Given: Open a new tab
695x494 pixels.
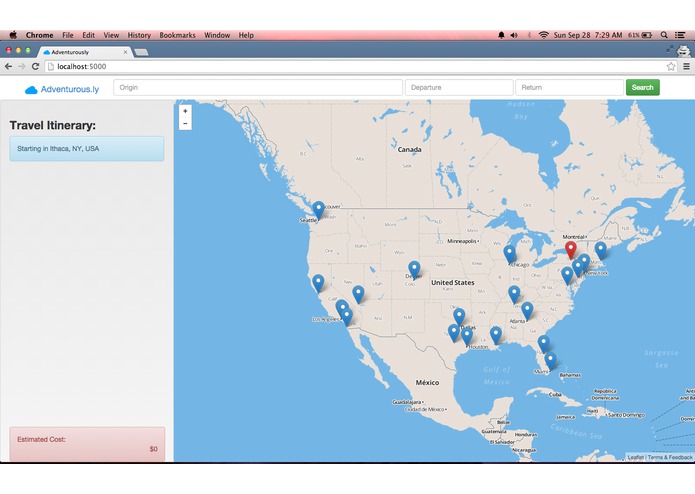Looking at the screenshot, I should (x=141, y=53).
